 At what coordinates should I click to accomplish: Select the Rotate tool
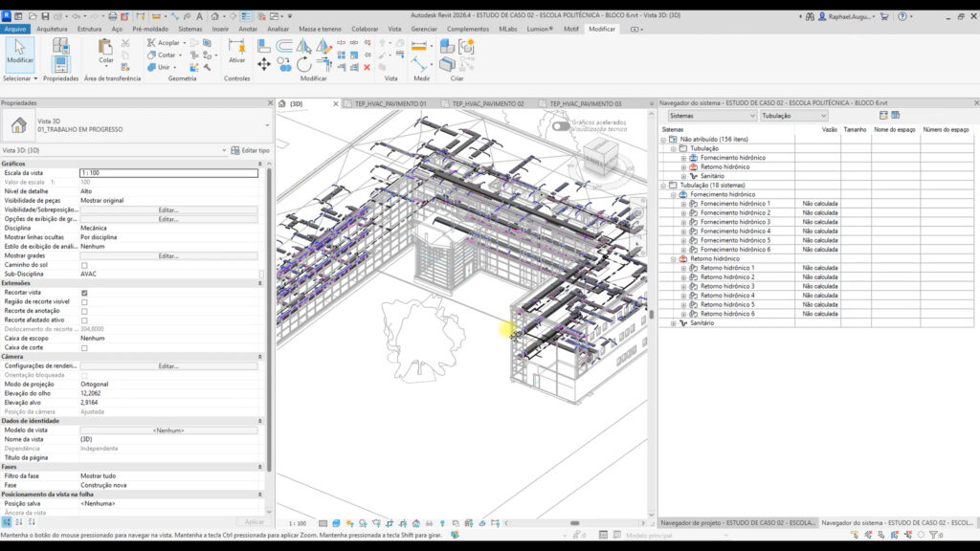pos(303,64)
